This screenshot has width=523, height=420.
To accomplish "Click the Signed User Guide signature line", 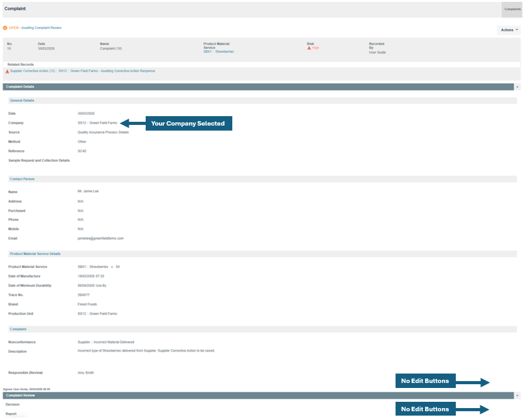I will coord(26,389).
